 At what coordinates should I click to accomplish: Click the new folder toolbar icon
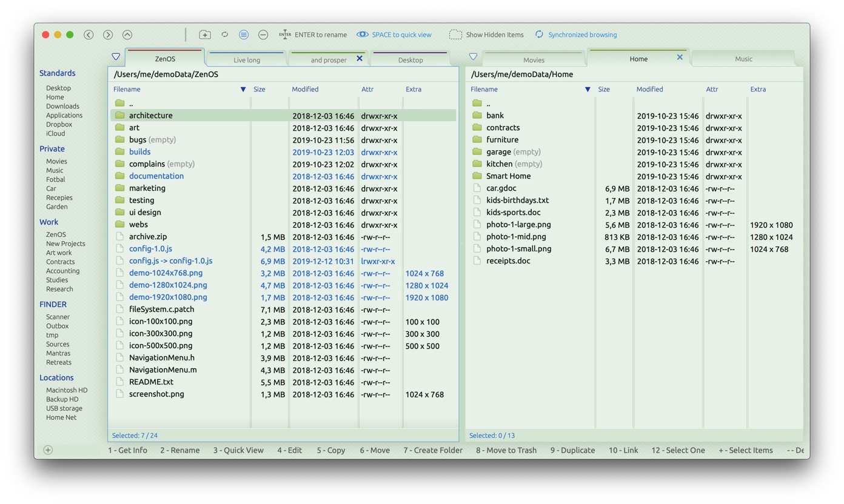coord(205,35)
